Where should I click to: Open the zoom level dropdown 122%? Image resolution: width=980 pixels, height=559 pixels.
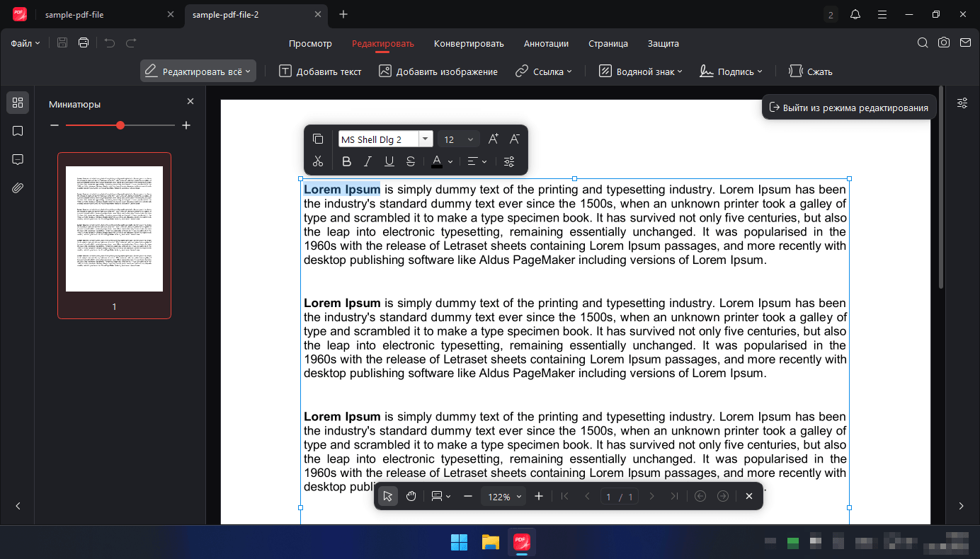point(503,497)
